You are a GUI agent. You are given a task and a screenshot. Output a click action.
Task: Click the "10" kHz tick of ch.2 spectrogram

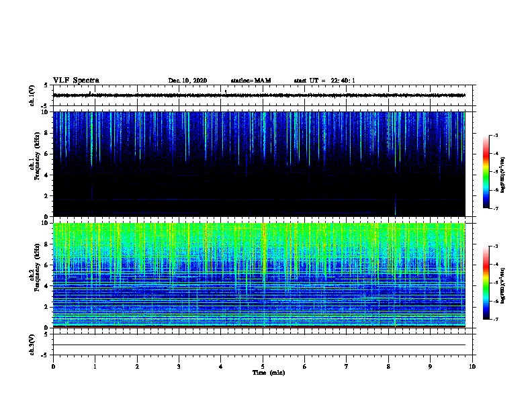[45, 223]
